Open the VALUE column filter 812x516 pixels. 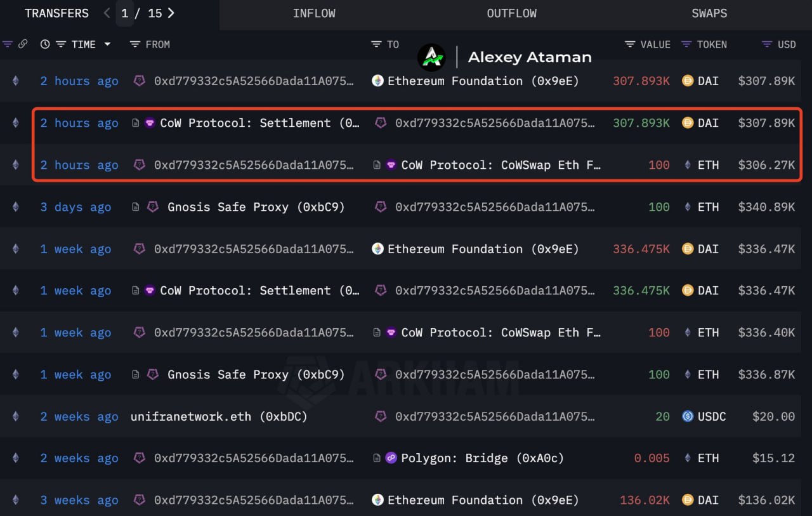pyautogui.click(x=655, y=44)
